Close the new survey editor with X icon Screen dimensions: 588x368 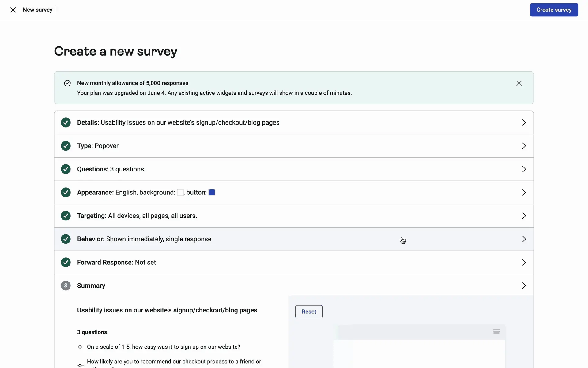(x=13, y=10)
